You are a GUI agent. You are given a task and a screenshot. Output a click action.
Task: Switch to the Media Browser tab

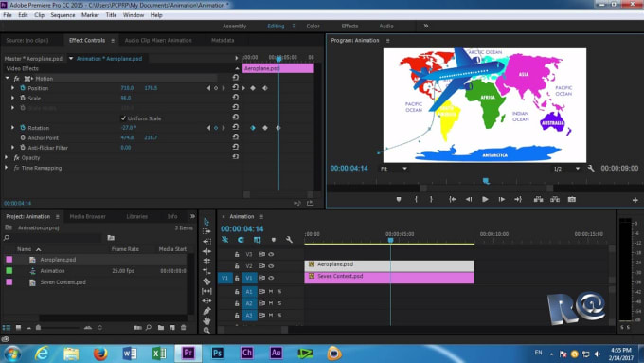87,217
